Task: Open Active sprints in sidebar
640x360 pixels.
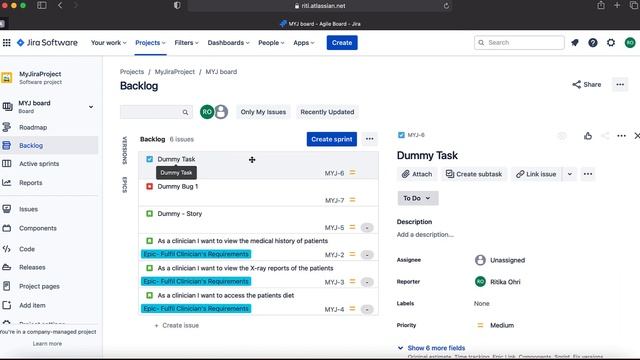Action: tap(39, 164)
